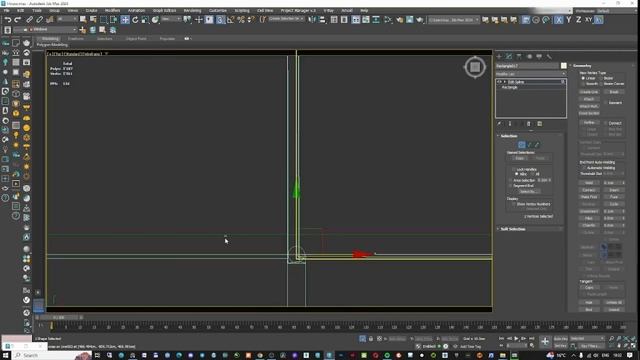
Task: Remove modifier from stack trash icon
Action: point(529,124)
